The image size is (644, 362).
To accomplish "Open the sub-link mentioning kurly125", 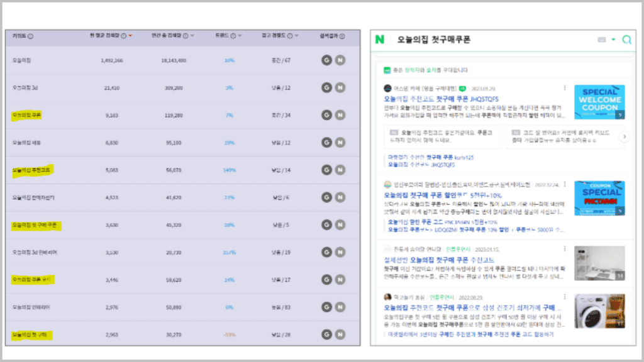I will coord(431,157).
